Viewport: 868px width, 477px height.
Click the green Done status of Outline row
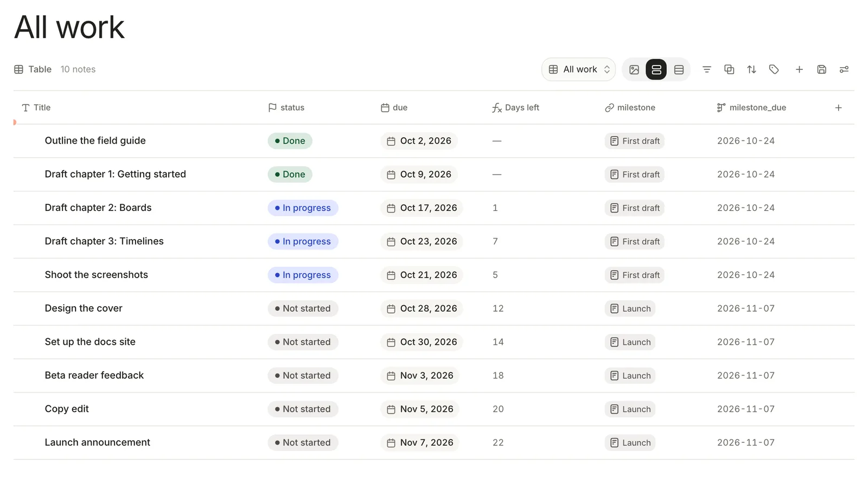[x=290, y=141]
